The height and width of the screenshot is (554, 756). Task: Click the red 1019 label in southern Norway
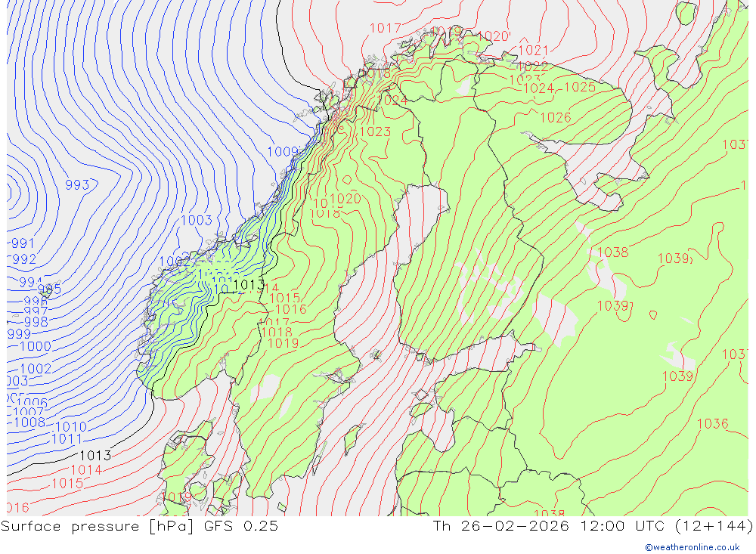(283, 343)
